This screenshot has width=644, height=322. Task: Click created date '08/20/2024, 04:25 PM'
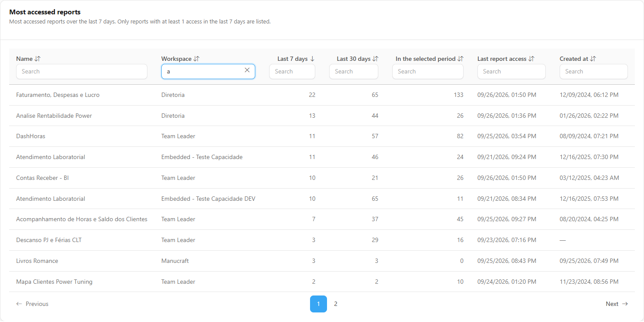click(589, 219)
